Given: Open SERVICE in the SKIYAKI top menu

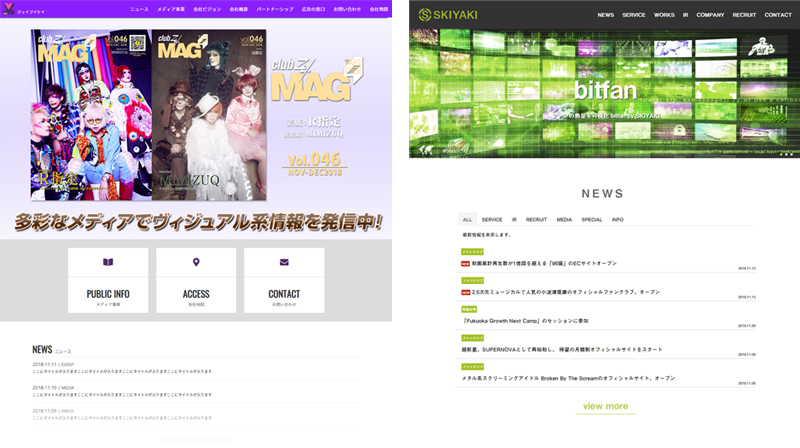Looking at the screenshot, I should 634,15.
